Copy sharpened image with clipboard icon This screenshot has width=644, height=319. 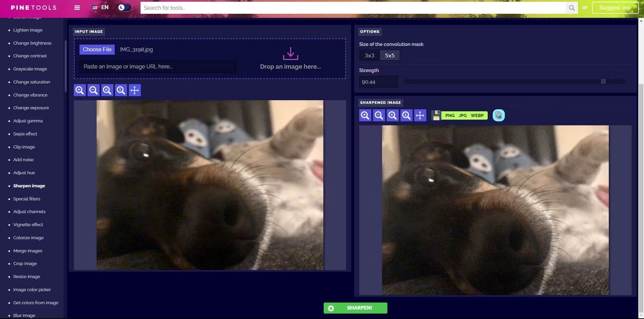point(498,115)
